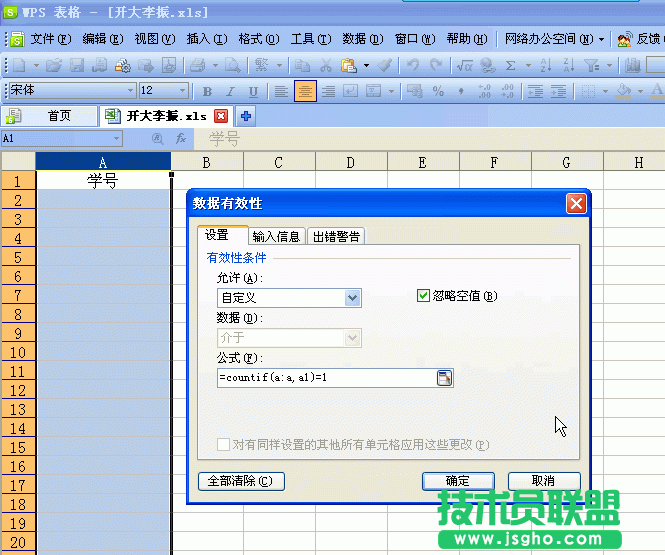Expand the Name Box A1 dropdown arrow

(x=116, y=138)
